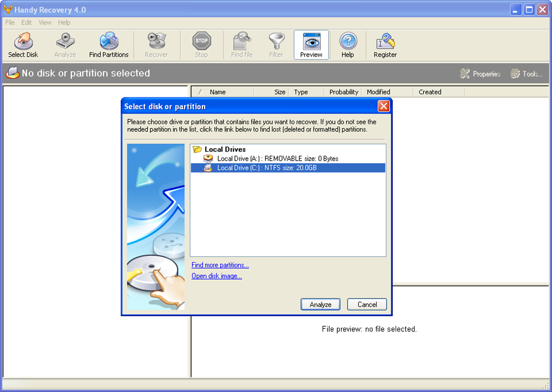
Task: Open the File menu
Action: (x=10, y=23)
